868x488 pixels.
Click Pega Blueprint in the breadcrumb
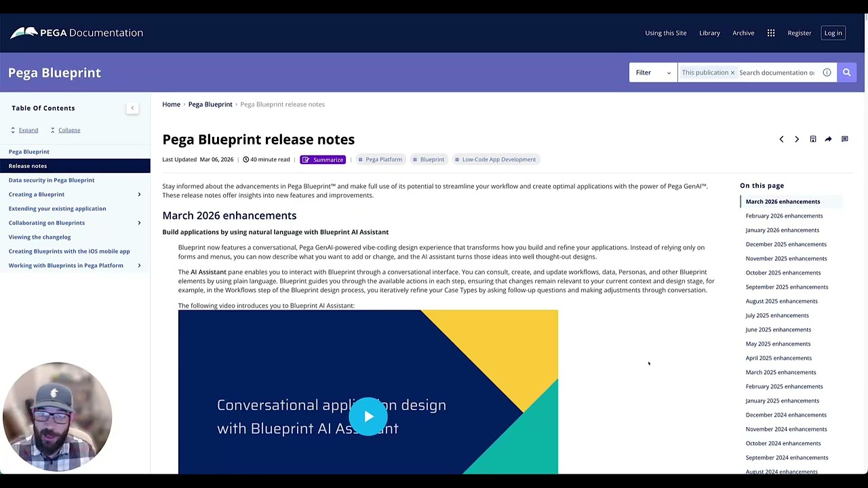tap(210, 104)
